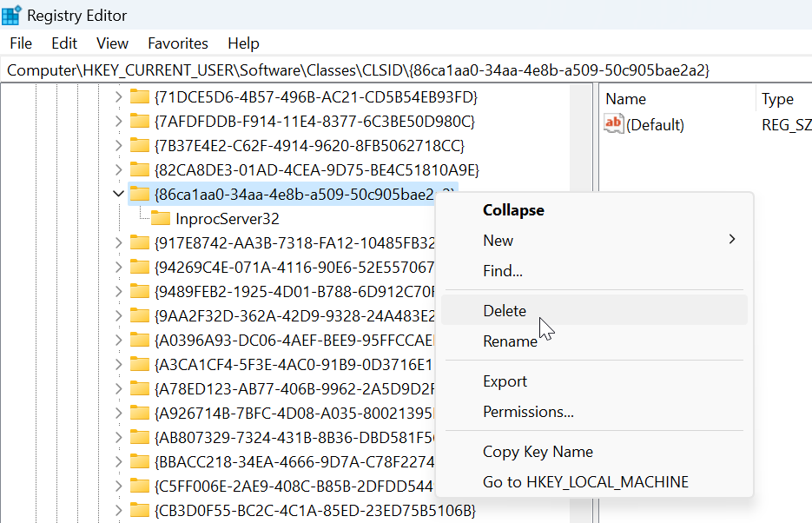
Task: Click folder icon of the {A926714B-7BFC key
Action: click(x=139, y=413)
